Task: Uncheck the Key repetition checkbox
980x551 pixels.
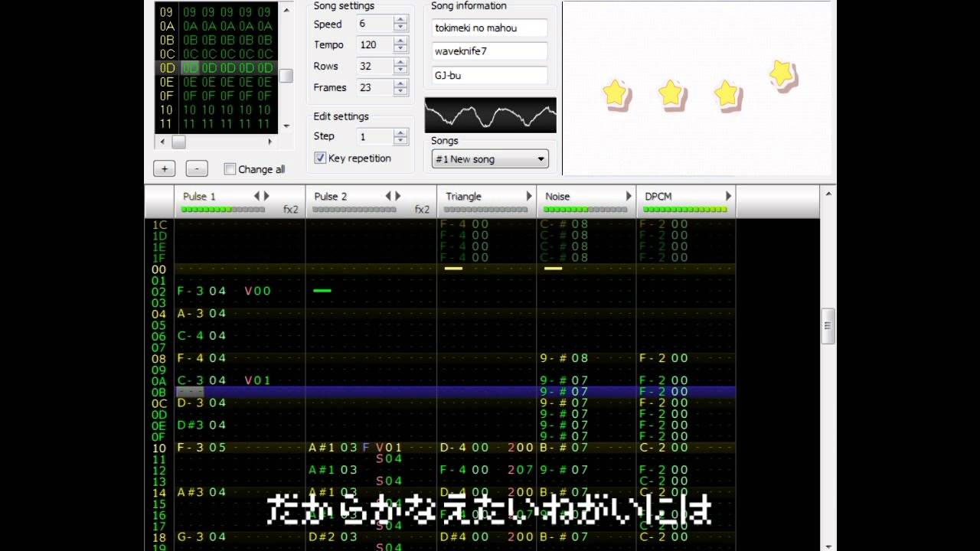Action: tap(321, 158)
